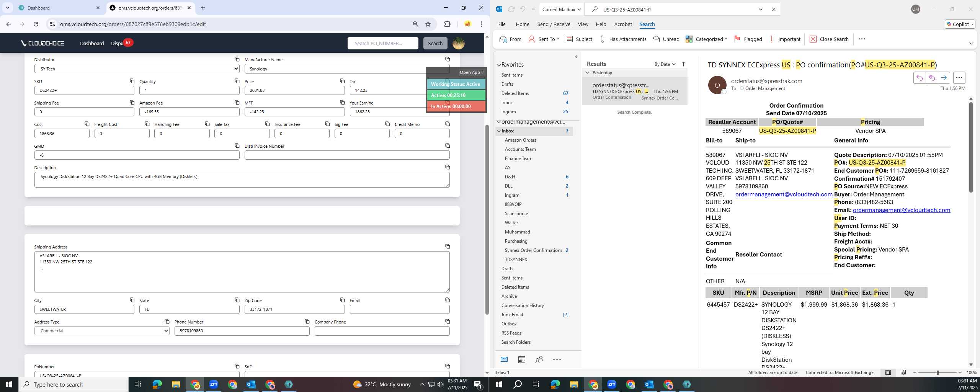Click Close Search in Outlook
The image size is (980, 392).
829,39
